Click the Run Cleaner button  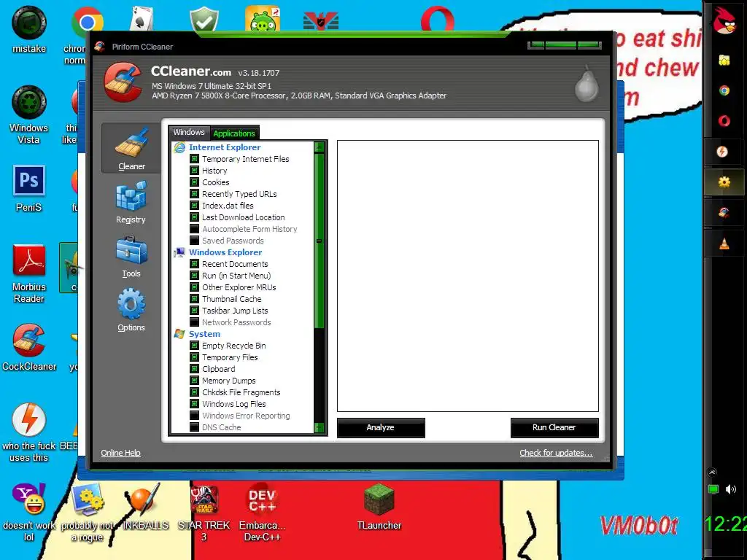[x=554, y=427]
